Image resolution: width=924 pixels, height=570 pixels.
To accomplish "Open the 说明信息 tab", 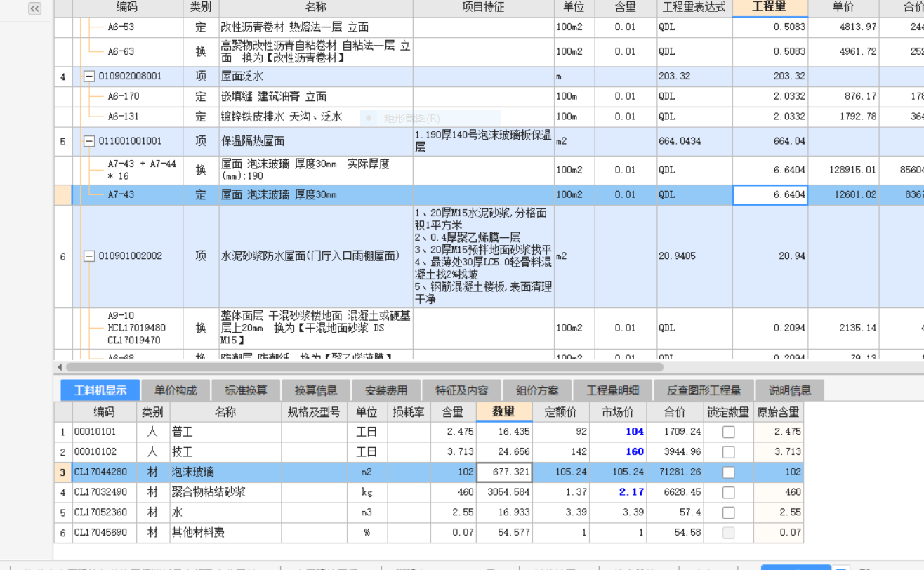I will [790, 390].
